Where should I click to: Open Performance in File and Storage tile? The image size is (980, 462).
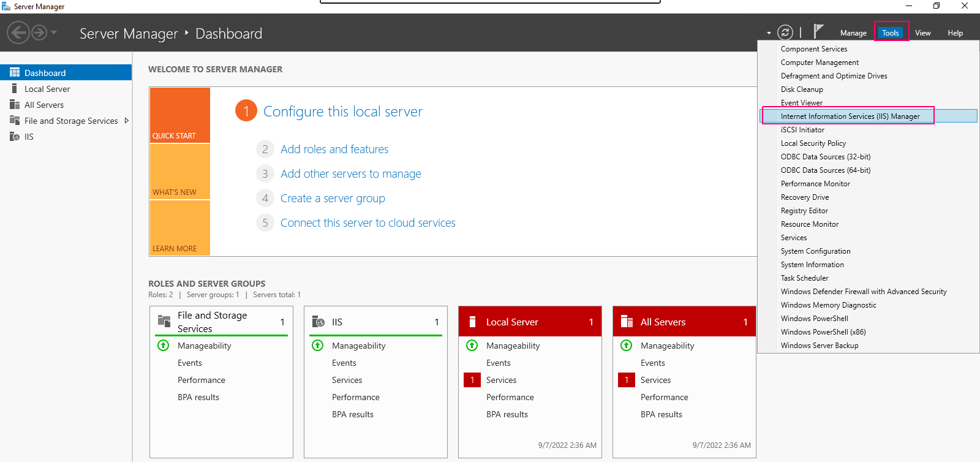202,380
